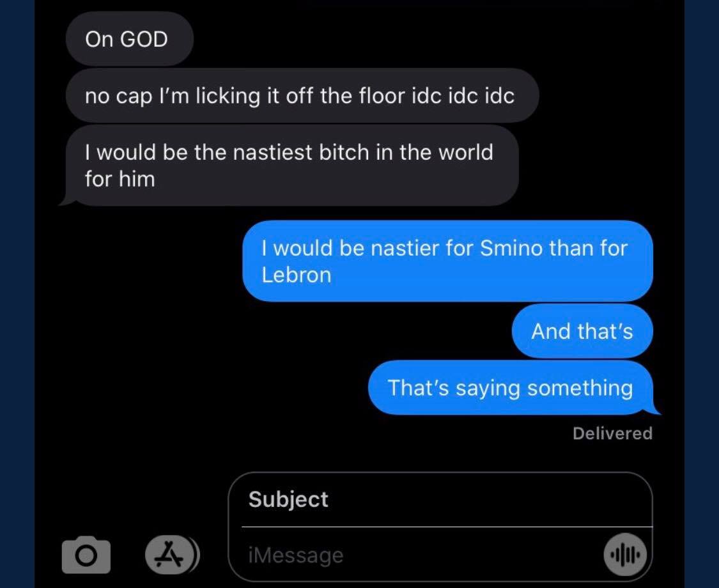Click 'for him' text in gray bubble
This screenshot has width=719, height=588.
coord(120,179)
